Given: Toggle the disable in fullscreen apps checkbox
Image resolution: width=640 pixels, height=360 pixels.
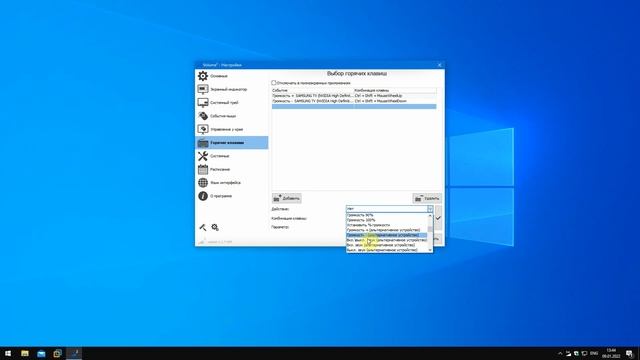Looking at the screenshot, I should coord(274,83).
